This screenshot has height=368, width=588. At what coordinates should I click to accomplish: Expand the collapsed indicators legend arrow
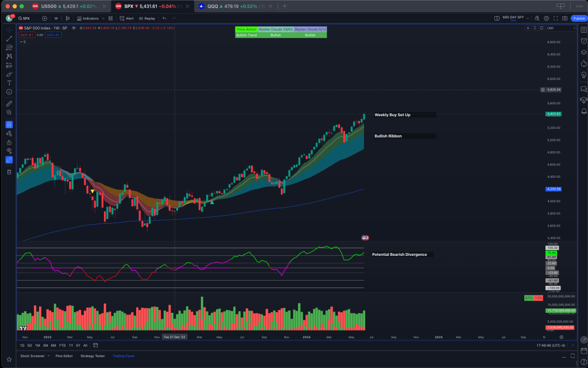click(21, 42)
